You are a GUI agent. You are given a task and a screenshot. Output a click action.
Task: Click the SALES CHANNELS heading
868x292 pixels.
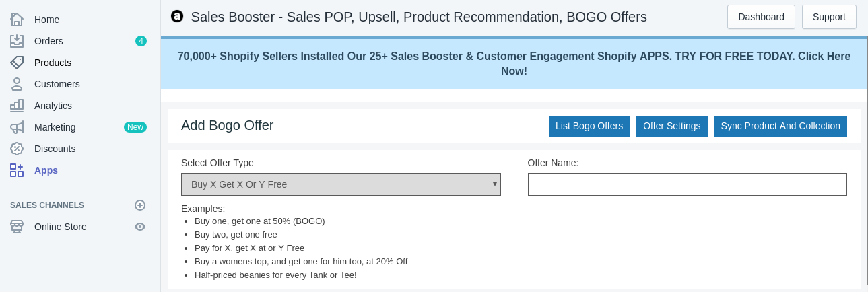47,205
